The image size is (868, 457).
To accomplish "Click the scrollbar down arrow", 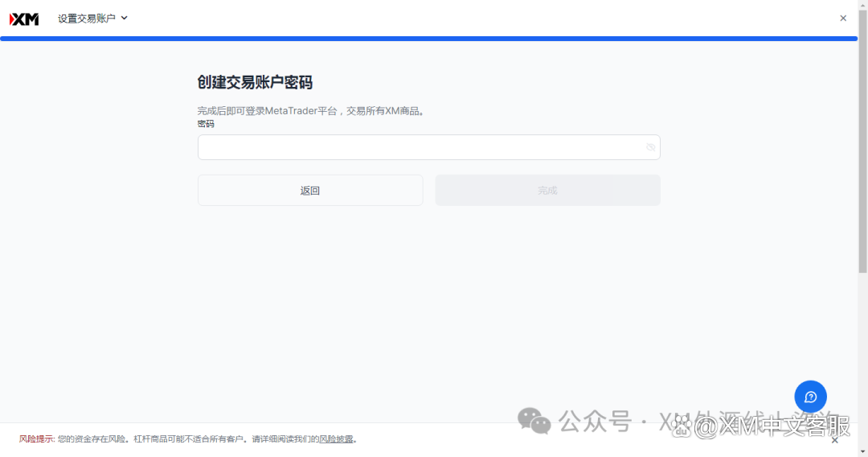I will pos(863,452).
